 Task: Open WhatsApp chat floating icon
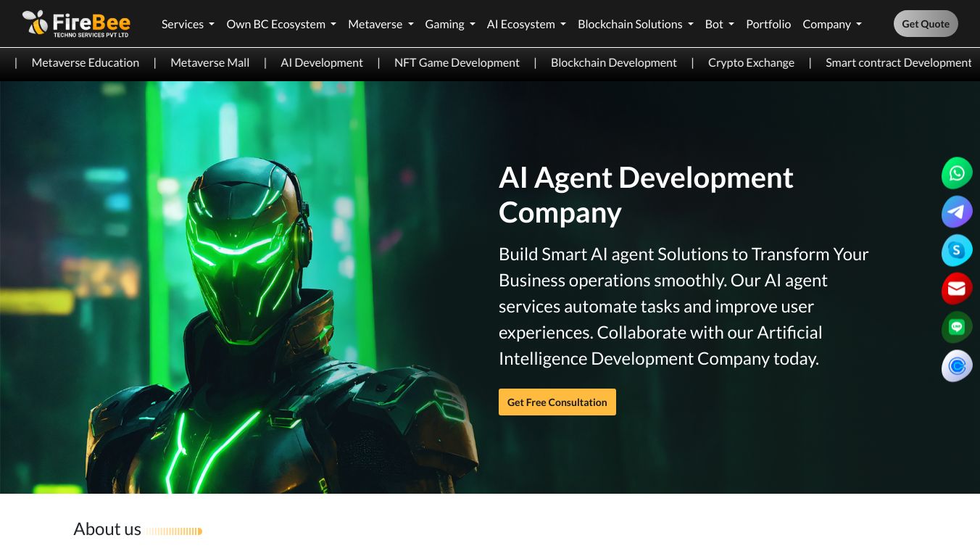coord(957,173)
